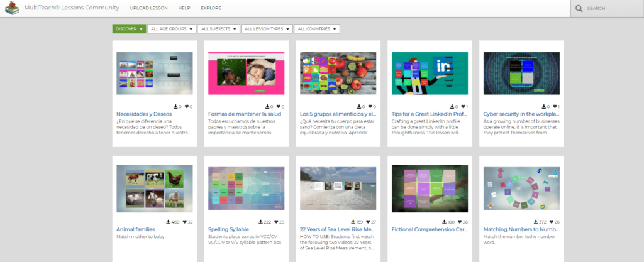Open Cyber security in the workplace link

click(x=521, y=114)
